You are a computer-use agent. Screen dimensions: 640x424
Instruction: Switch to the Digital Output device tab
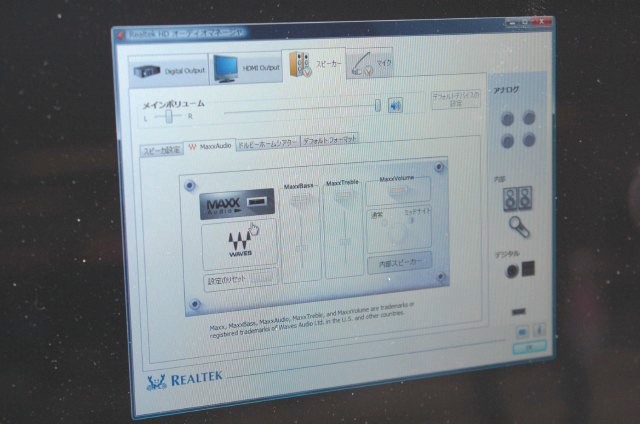[169, 70]
